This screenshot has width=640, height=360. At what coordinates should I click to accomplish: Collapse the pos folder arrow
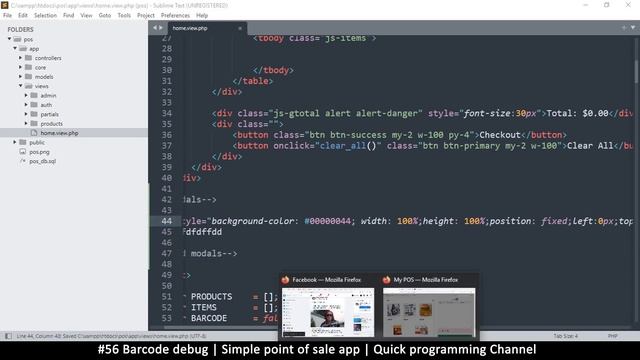point(9,39)
